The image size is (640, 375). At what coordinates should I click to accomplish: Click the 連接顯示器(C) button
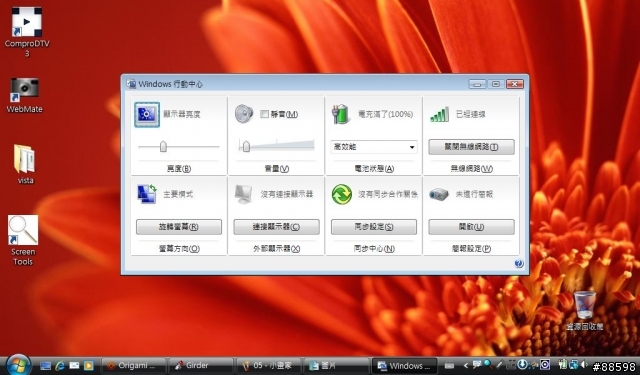(x=276, y=227)
